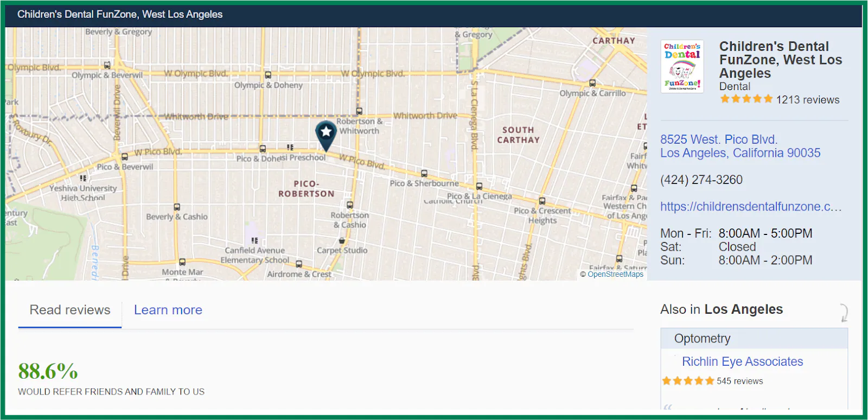
Task: Click the star location pin on the map
Action: pyautogui.click(x=325, y=136)
